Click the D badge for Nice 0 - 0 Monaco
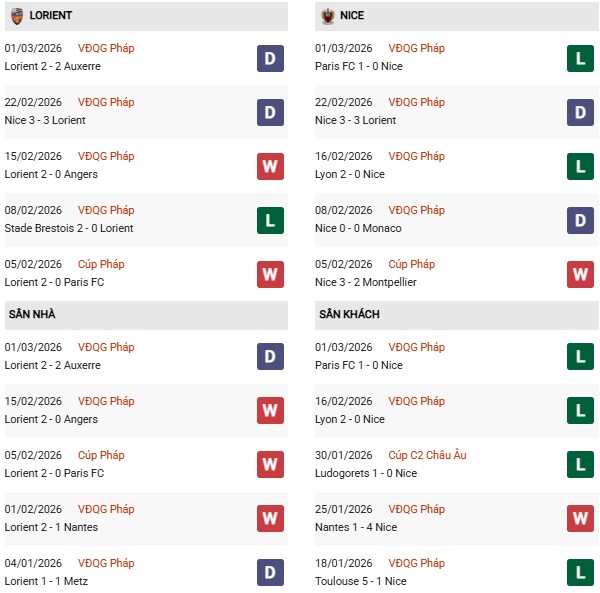Screen dimensions: 600x593 pos(580,220)
